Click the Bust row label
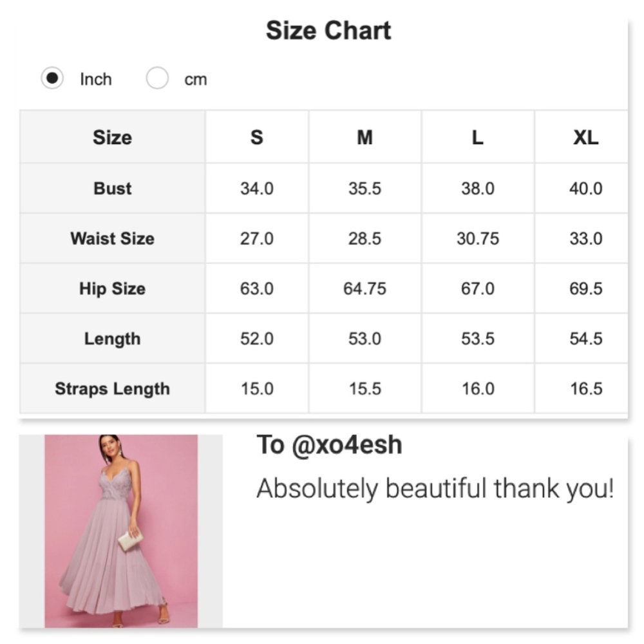 [113, 189]
